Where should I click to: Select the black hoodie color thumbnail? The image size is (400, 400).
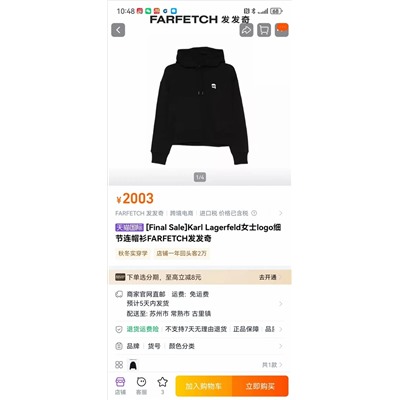pyautogui.click(x=133, y=365)
